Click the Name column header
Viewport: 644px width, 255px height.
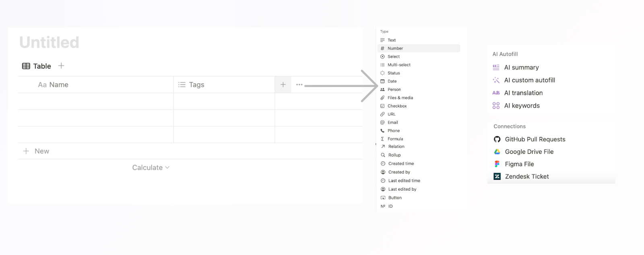coord(96,84)
